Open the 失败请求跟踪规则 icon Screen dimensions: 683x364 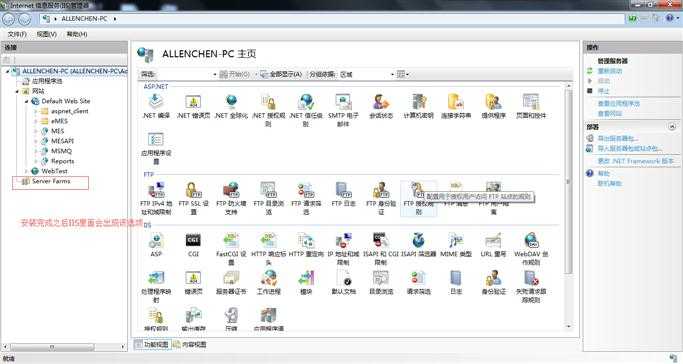pos(531,278)
